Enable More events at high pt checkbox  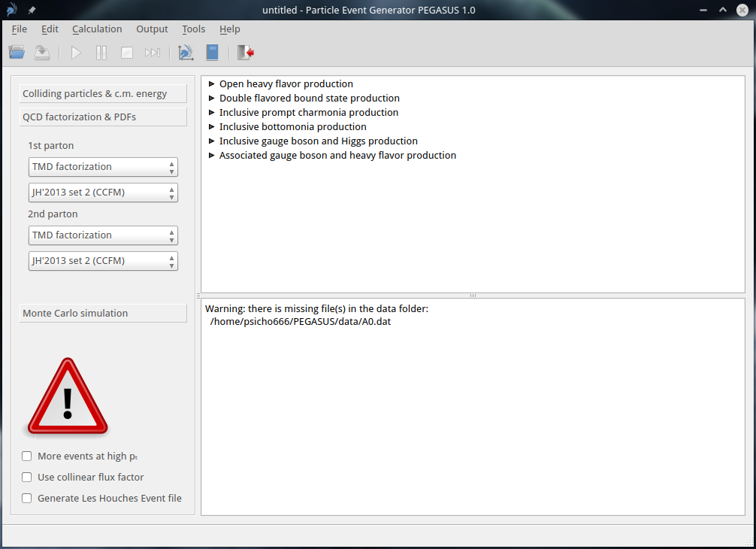coord(27,456)
